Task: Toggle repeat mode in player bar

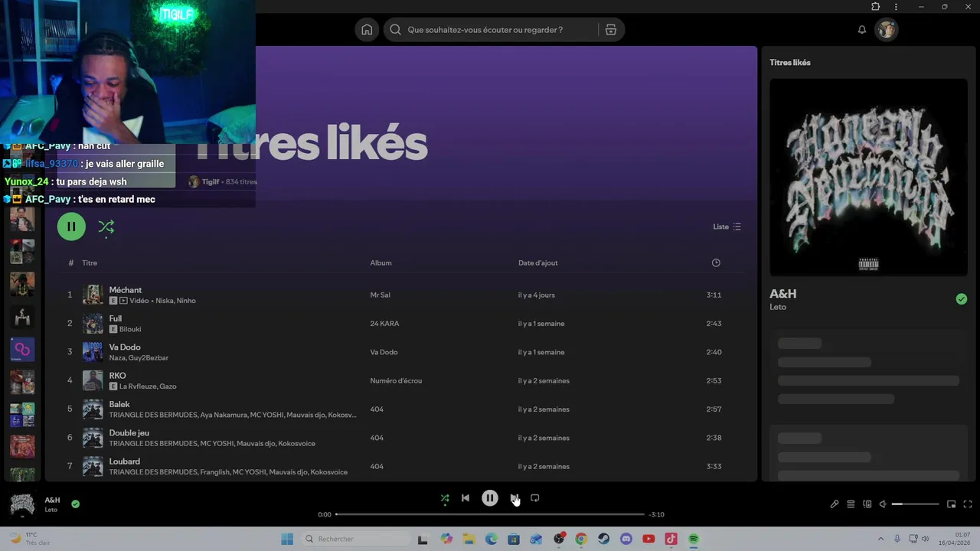Action: pyautogui.click(x=535, y=498)
